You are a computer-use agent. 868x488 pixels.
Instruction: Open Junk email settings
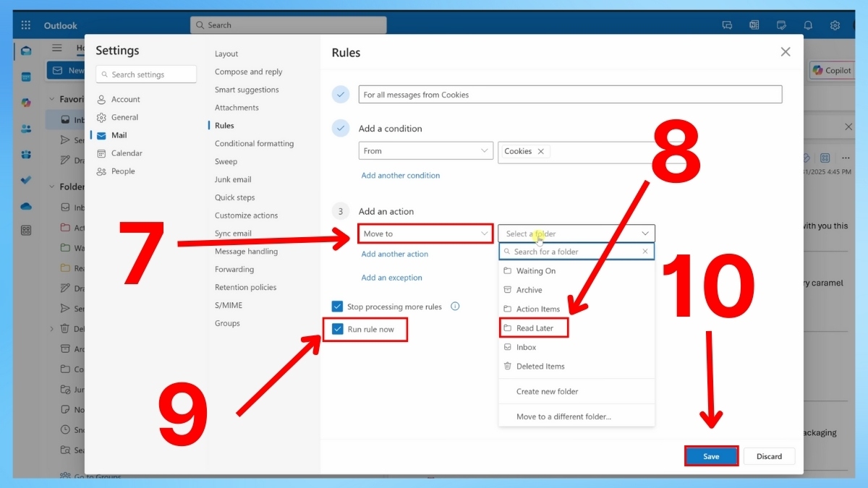233,179
